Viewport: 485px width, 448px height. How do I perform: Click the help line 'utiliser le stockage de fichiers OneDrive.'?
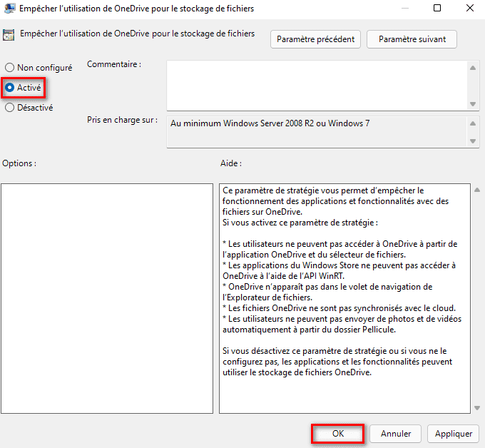pos(297,372)
